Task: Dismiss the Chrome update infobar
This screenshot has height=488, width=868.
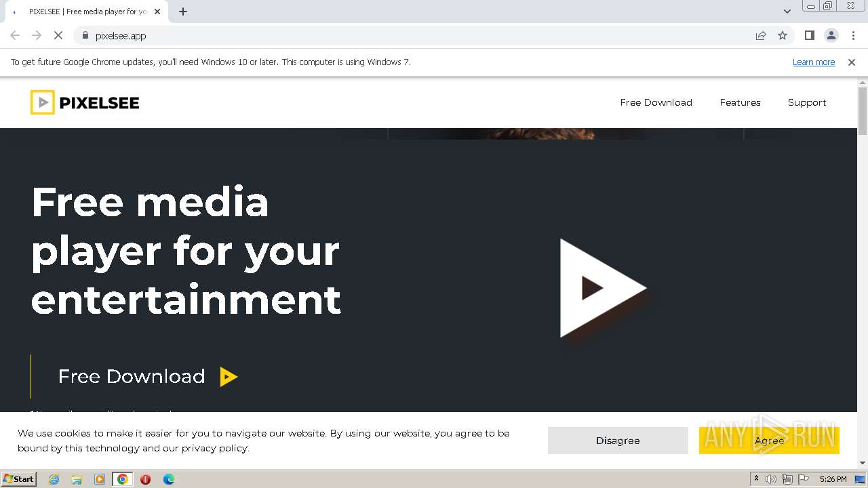Action: (852, 62)
